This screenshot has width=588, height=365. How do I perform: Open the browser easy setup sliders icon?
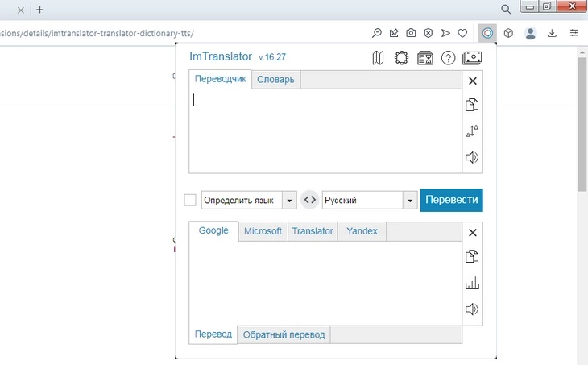point(574,33)
